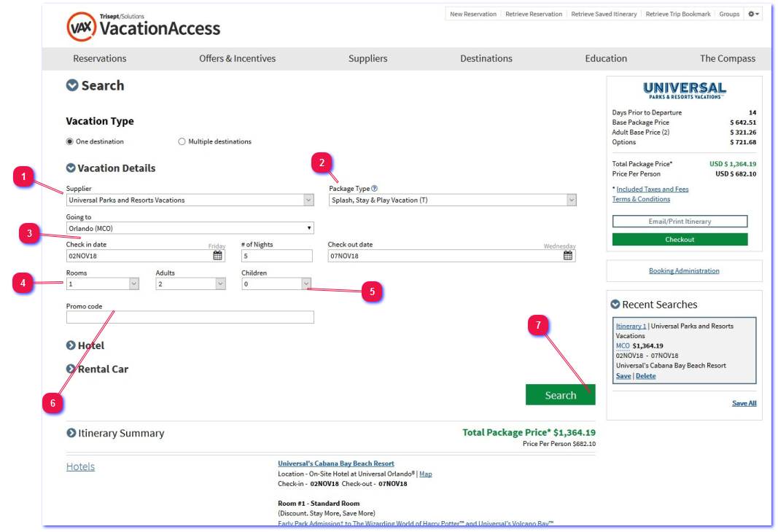Open Universal's Cabana Bay Beach Resort link
The width and height of the screenshot is (778, 532).
(336, 463)
